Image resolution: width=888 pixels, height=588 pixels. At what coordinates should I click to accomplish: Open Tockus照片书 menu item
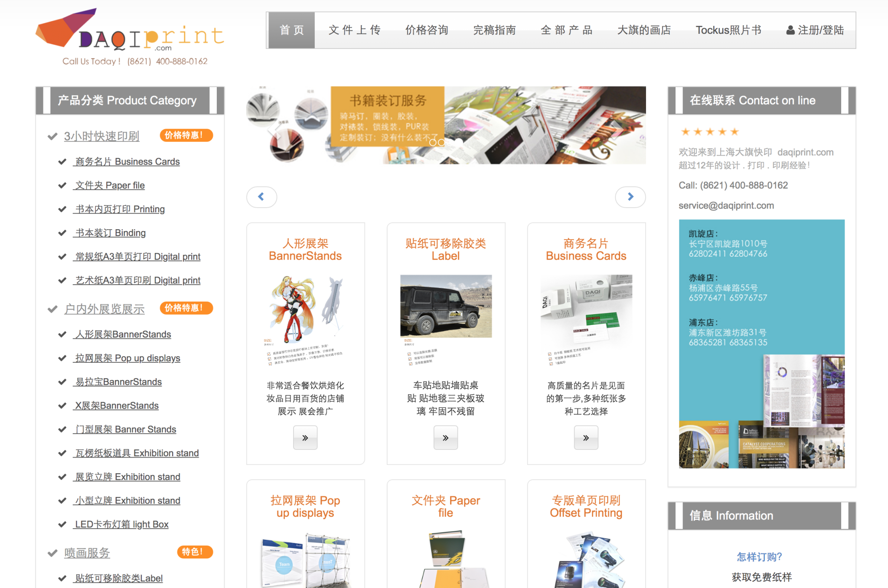click(728, 30)
